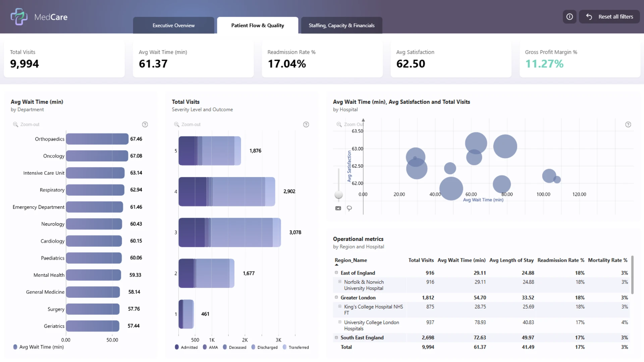Toggle the Admitted legend item

(186, 347)
